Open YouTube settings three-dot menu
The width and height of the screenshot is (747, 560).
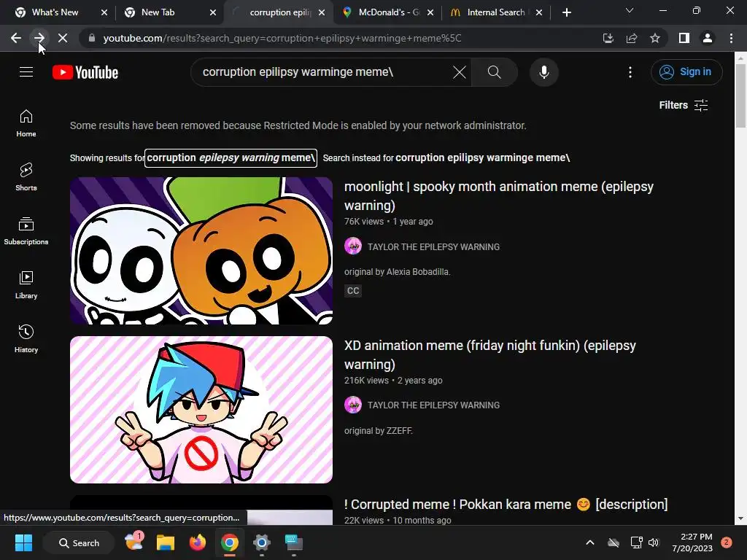click(x=630, y=72)
